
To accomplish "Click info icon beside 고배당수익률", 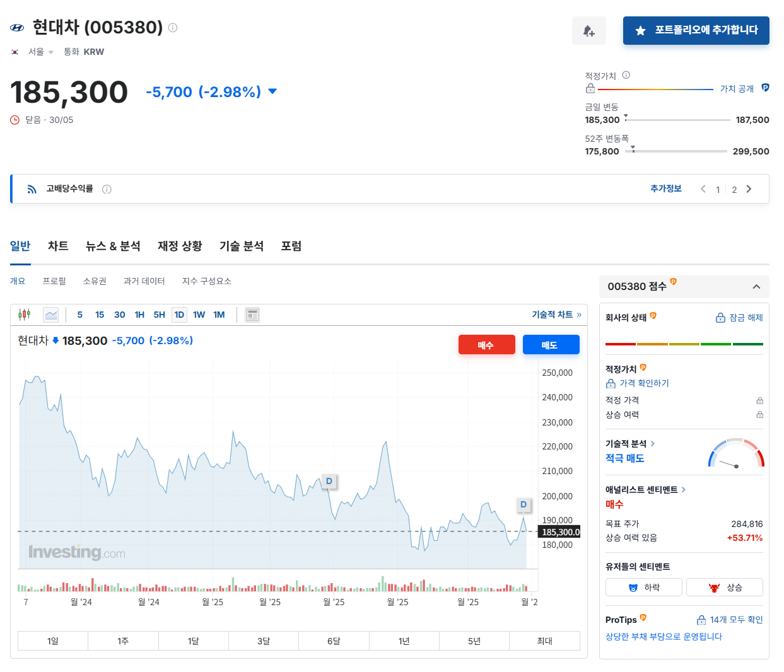I will 107,189.
